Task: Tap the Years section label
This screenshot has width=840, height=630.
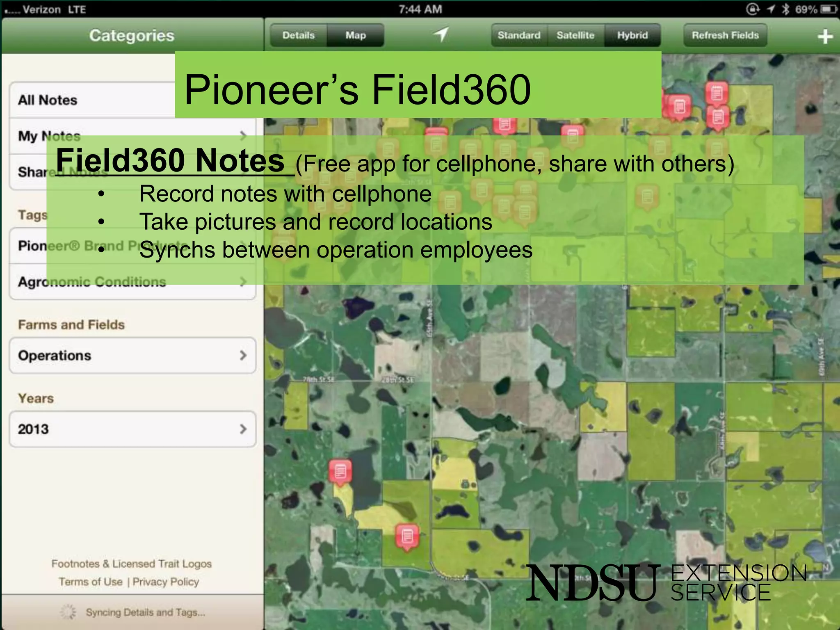Action: [x=36, y=398]
